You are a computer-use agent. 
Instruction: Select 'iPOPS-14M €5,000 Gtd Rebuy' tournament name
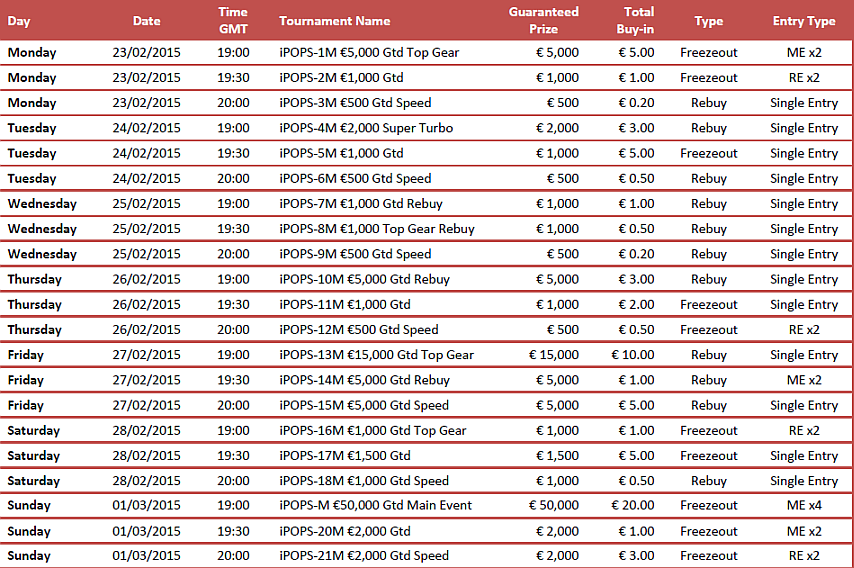coord(364,380)
